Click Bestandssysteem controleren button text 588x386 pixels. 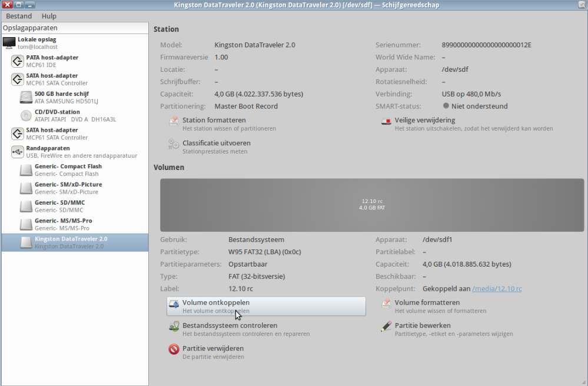point(230,325)
